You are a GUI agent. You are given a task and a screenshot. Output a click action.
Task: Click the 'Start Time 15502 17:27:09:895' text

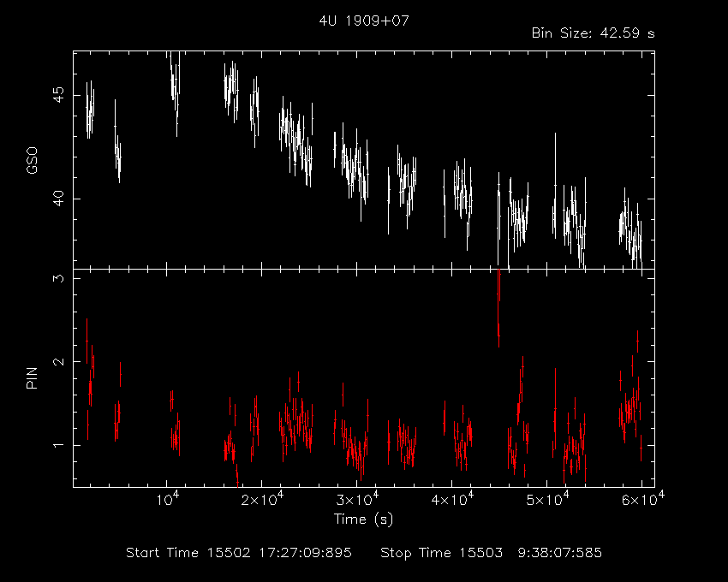[239, 553]
